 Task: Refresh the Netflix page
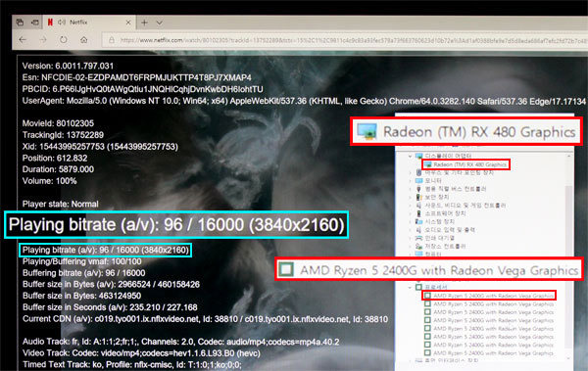click(x=63, y=40)
